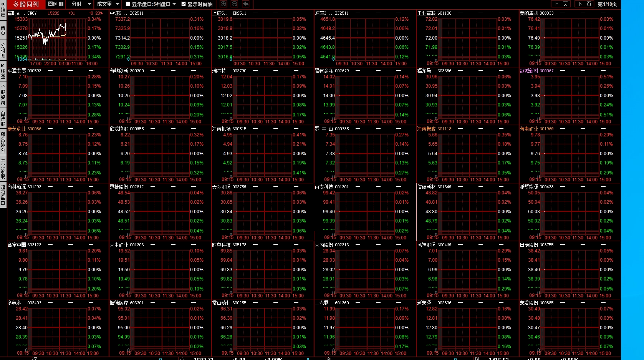Select the 海科新源 301292 chart panel

pos(58,212)
